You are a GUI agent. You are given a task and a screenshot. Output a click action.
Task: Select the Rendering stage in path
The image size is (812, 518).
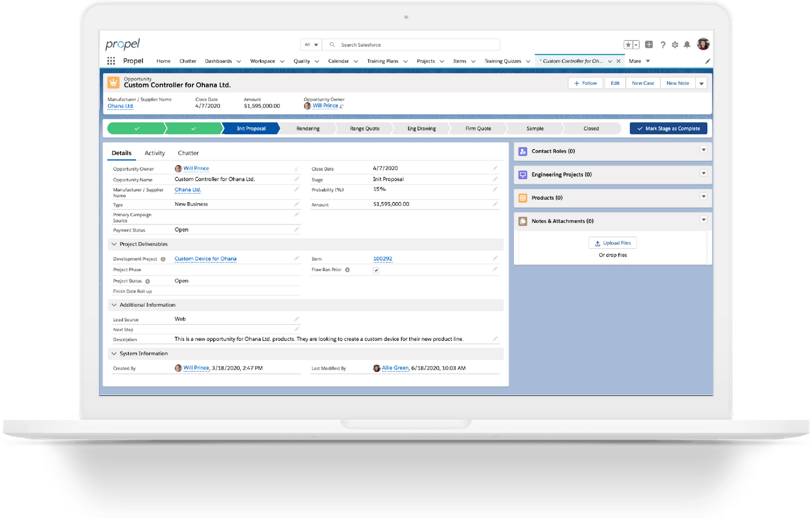pyautogui.click(x=308, y=128)
